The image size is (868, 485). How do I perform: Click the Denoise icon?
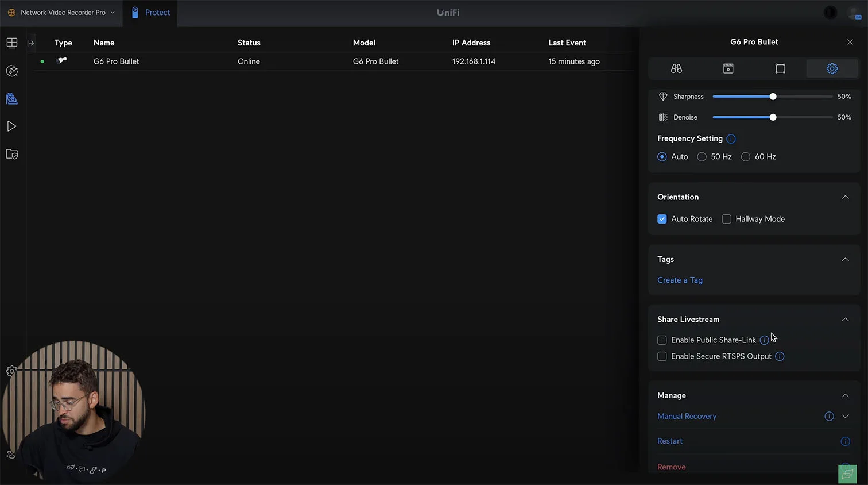[x=663, y=117]
